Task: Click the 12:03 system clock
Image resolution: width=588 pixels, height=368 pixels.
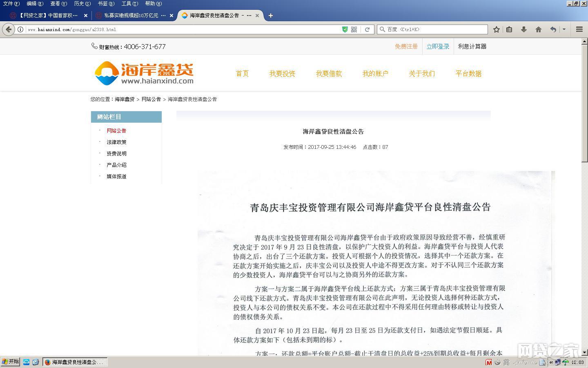Action: [577, 362]
